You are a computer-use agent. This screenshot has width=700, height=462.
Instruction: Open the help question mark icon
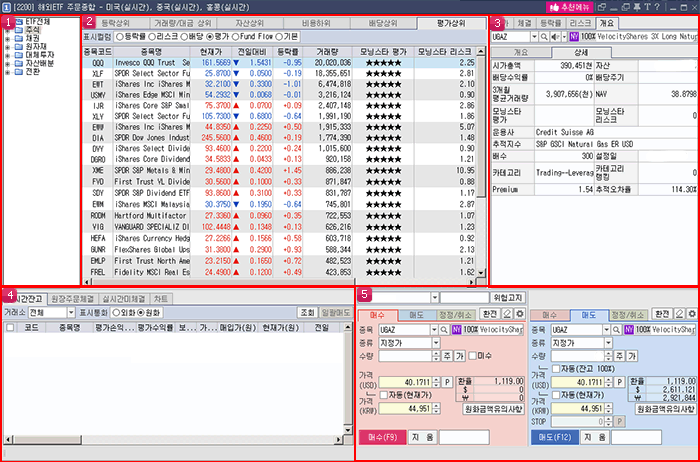click(x=657, y=7)
